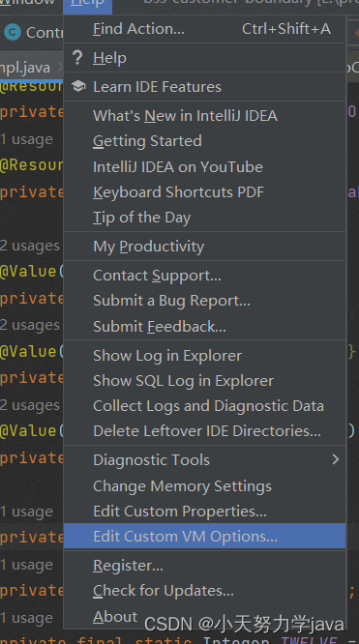
Task: Select Change Memory Settings
Action: (205, 485)
